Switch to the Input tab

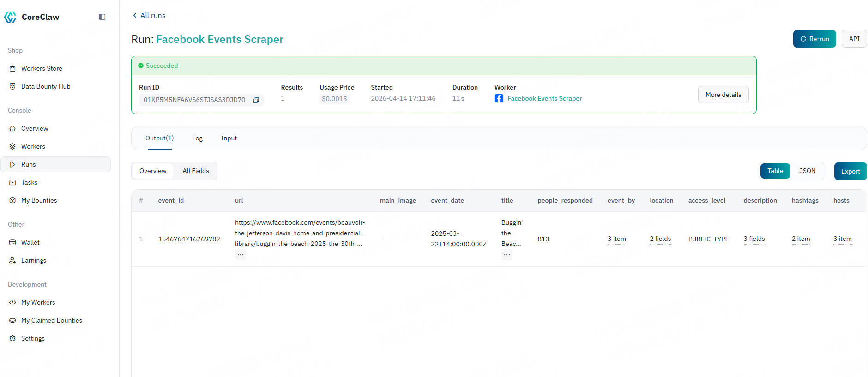[x=229, y=138]
